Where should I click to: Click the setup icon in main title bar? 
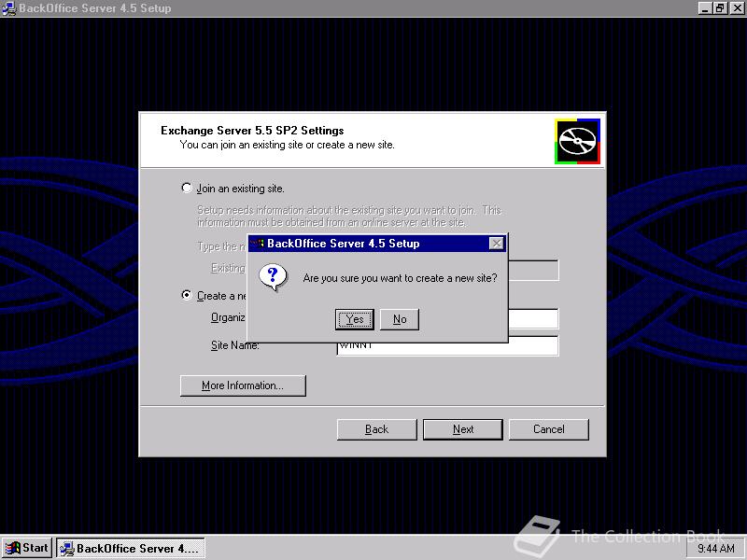pos(9,8)
